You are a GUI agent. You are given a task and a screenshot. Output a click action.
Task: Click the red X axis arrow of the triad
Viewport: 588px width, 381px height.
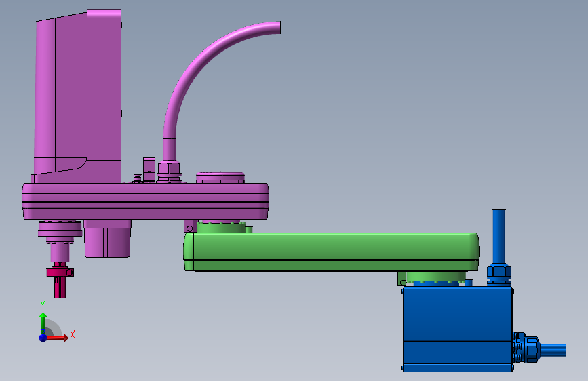pyautogui.click(x=56, y=338)
